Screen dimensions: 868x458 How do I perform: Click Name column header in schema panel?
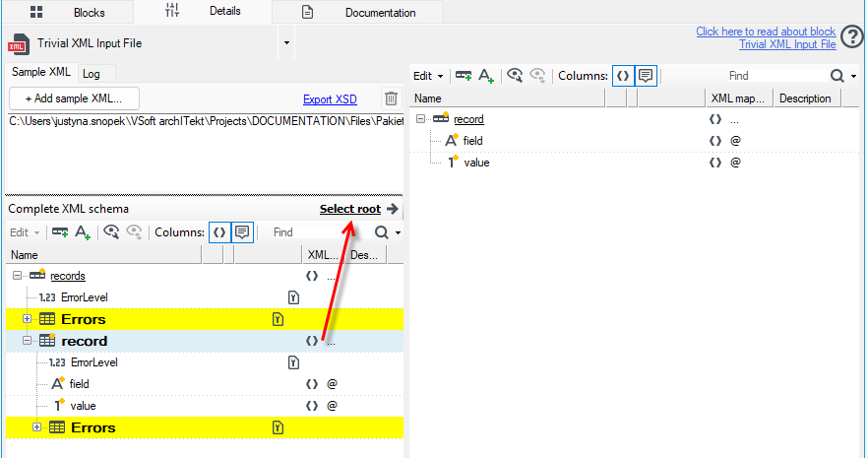coord(104,255)
